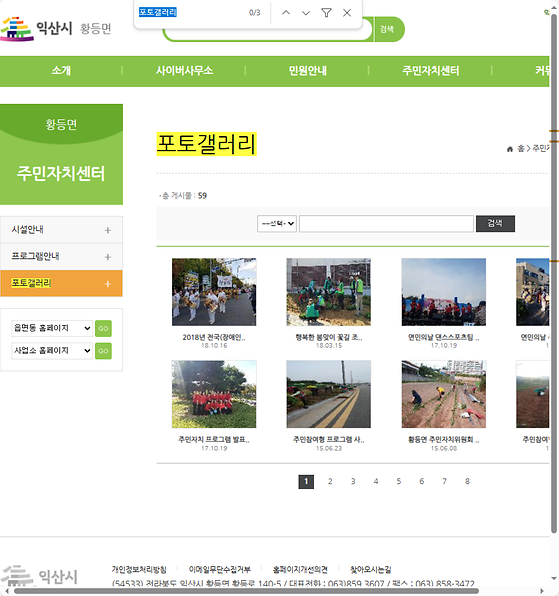
Task: Expand 시설안내 plus icon
Action: (108, 230)
